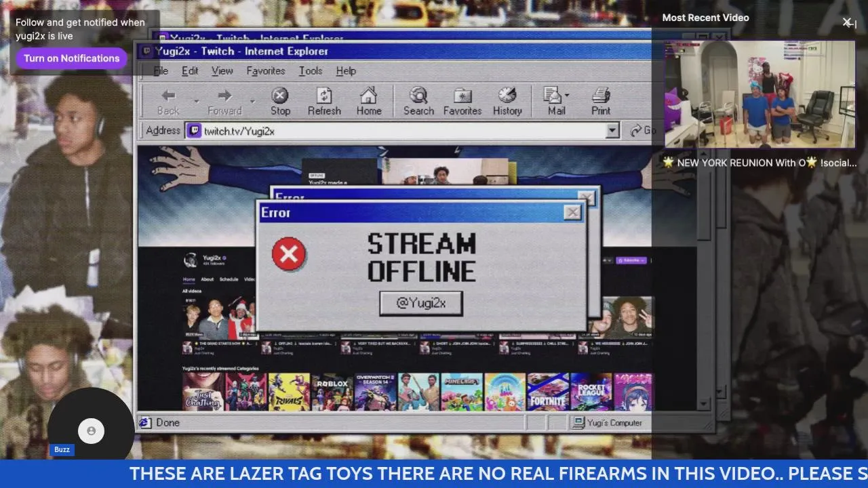Open the Tools menu
Screen dimensions: 868x488
click(x=311, y=70)
